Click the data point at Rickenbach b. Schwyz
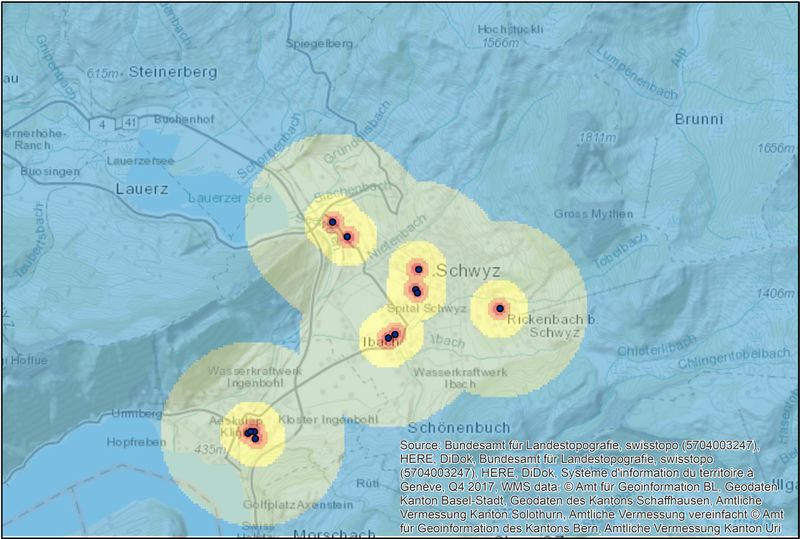This screenshot has width=800, height=539. 498,308
